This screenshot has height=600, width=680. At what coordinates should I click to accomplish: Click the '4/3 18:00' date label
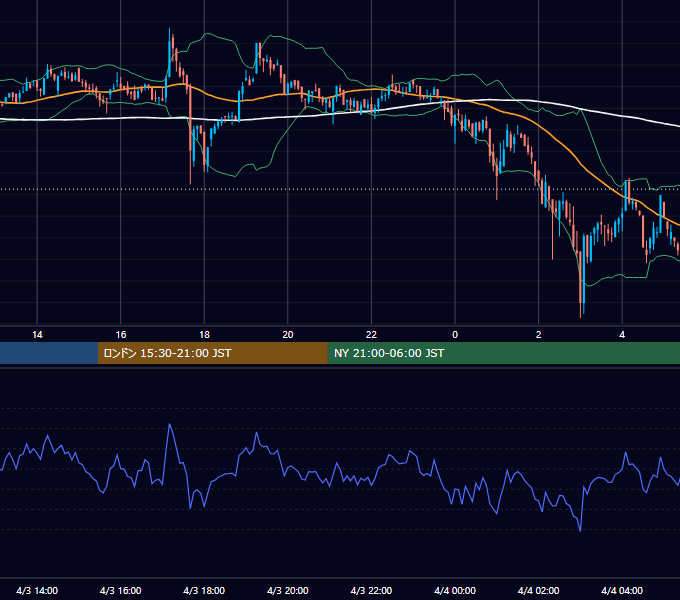point(204,590)
